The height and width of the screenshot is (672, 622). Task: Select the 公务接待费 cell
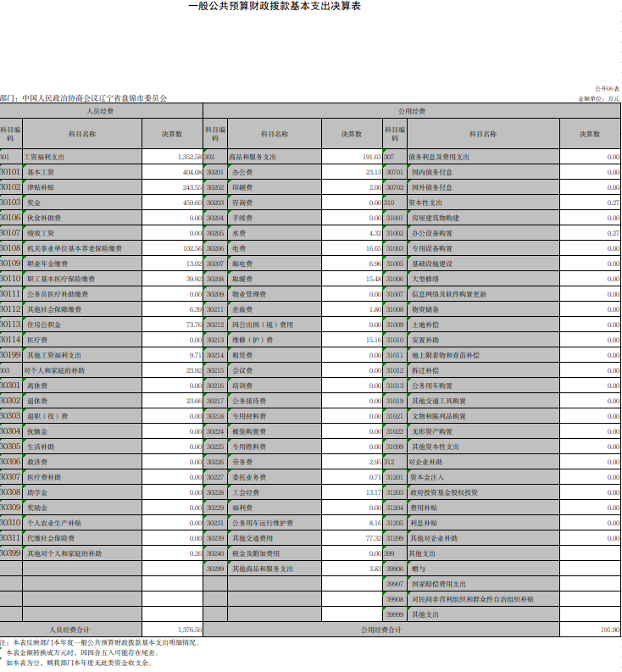(275, 401)
